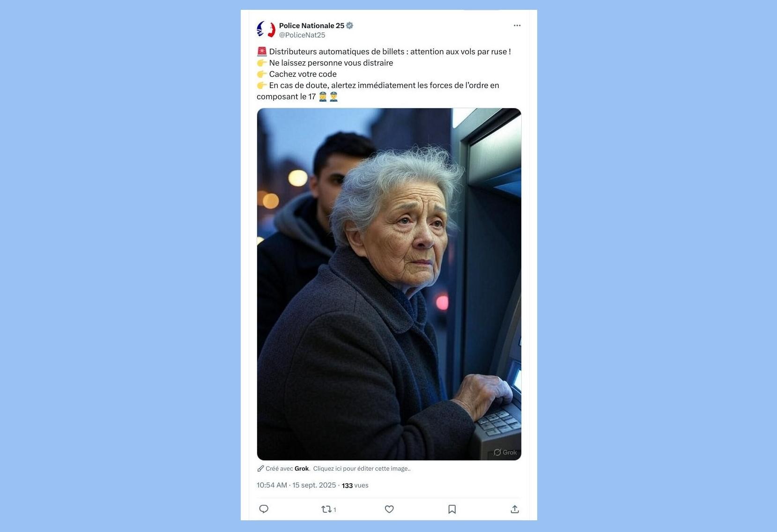Click the red siren emoji starting the tweet
The image size is (777, 532).
pos(262,52)
